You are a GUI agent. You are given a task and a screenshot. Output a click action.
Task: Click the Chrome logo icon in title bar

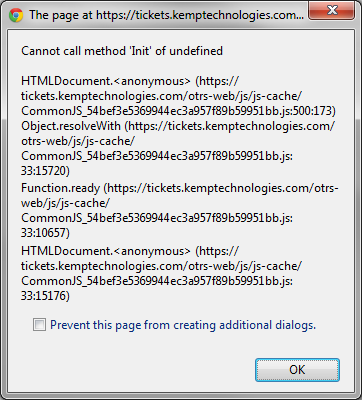pos(16,15)
